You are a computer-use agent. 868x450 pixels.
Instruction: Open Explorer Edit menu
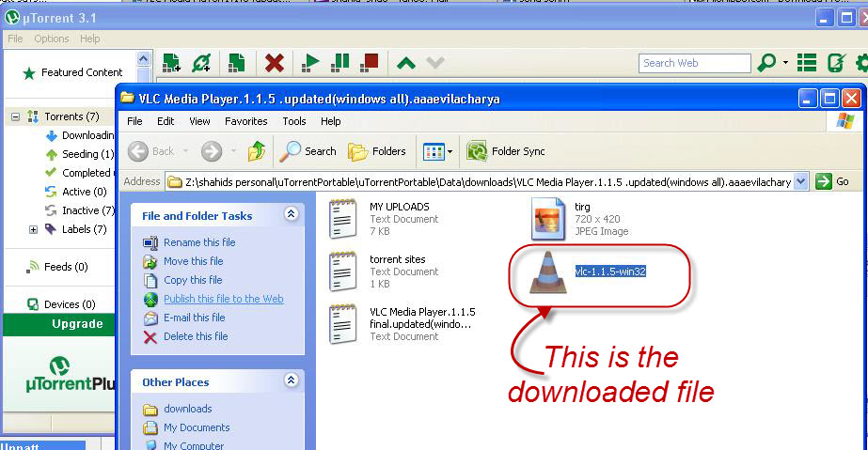(166, 121)
